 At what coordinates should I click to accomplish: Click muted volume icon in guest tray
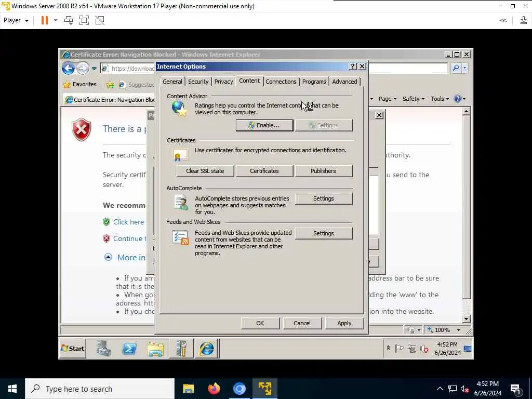[424, 349]
